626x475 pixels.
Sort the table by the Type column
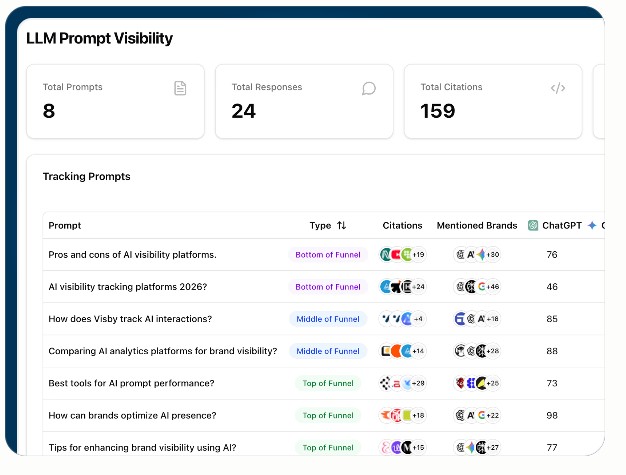341,226
